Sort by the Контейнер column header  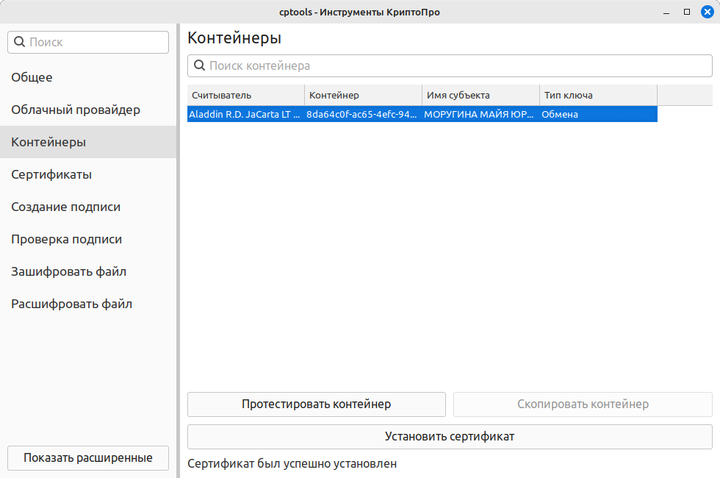(363, 95)
